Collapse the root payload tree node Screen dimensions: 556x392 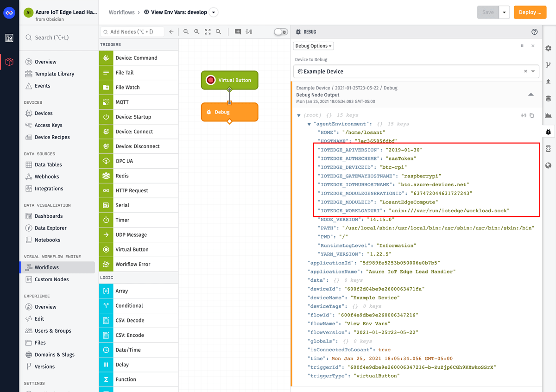[299, 115]
